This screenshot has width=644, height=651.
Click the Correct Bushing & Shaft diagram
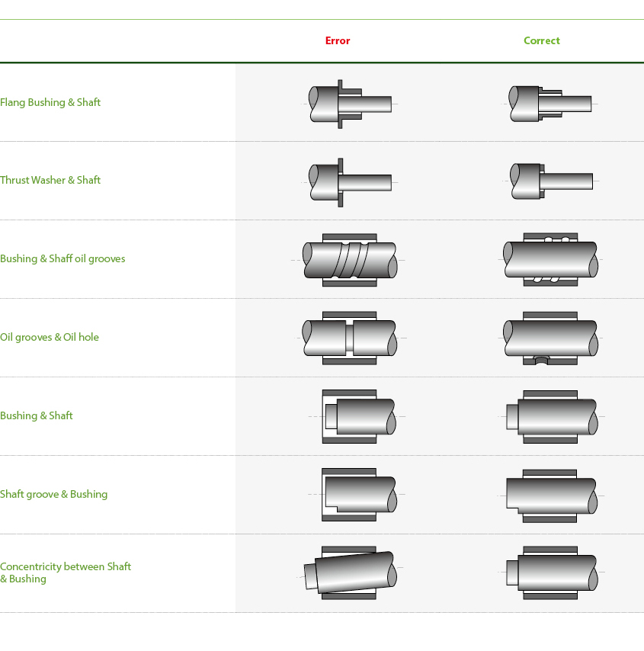(550, 416)
